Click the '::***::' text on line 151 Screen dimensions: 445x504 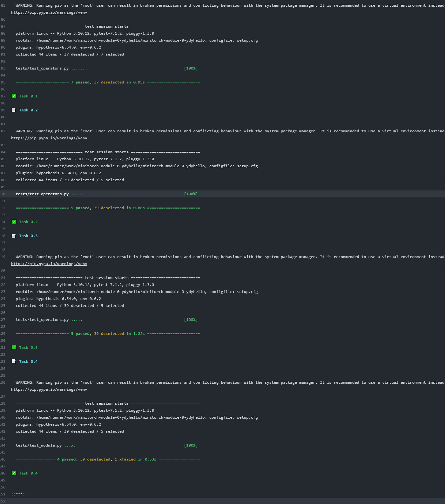[19, 494]
